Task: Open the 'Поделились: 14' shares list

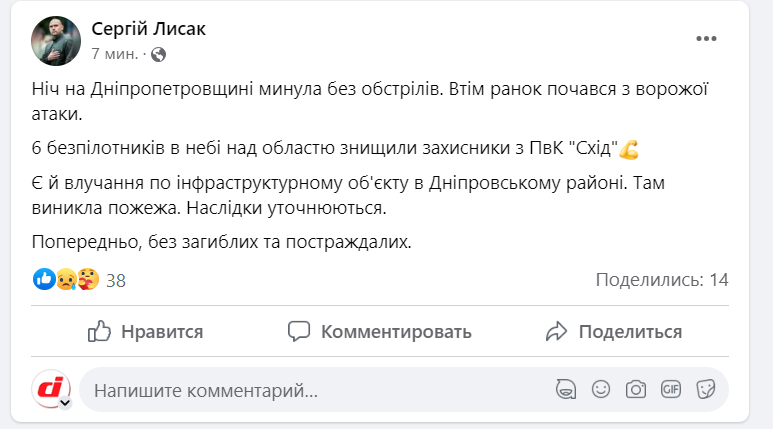Action: coord(662,280)
